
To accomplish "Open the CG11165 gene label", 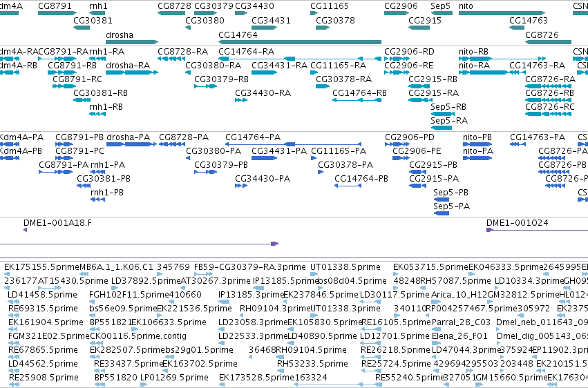I will point(330,6).
